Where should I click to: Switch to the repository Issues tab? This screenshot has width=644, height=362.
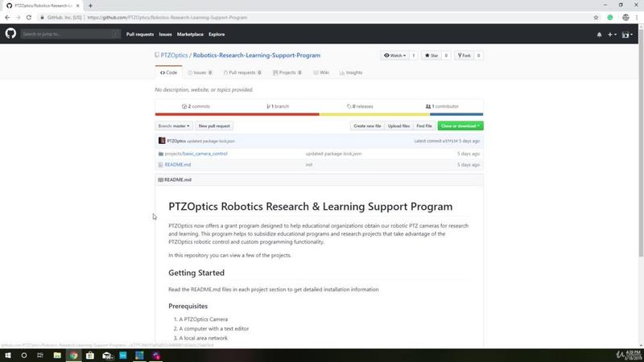[200, 72]
